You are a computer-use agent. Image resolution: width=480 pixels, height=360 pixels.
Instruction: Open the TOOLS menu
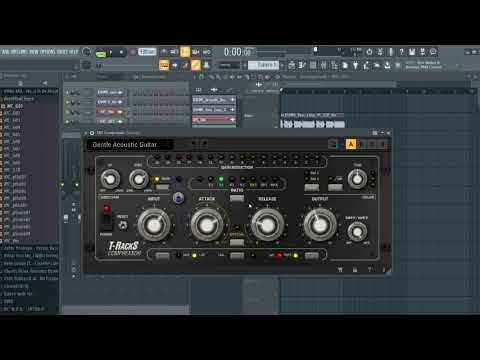click(x=61, y=52)
